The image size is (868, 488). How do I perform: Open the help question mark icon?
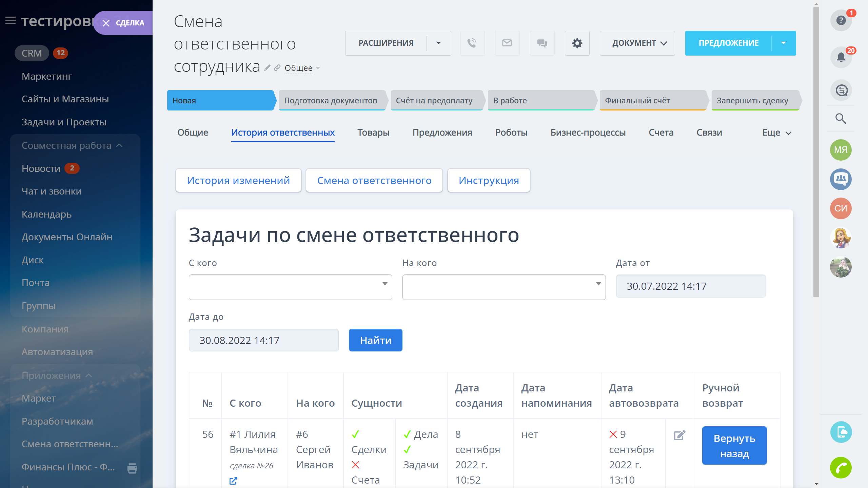point(841,20)
